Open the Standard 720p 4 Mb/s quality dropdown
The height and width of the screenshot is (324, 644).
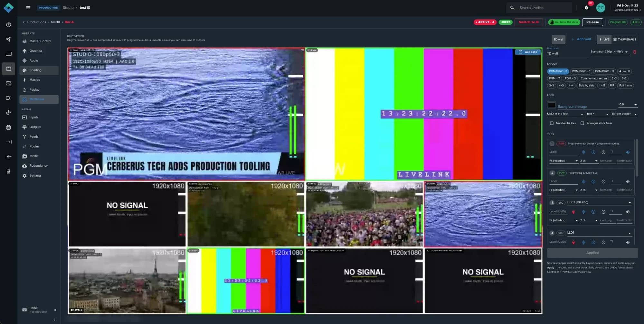609,52
